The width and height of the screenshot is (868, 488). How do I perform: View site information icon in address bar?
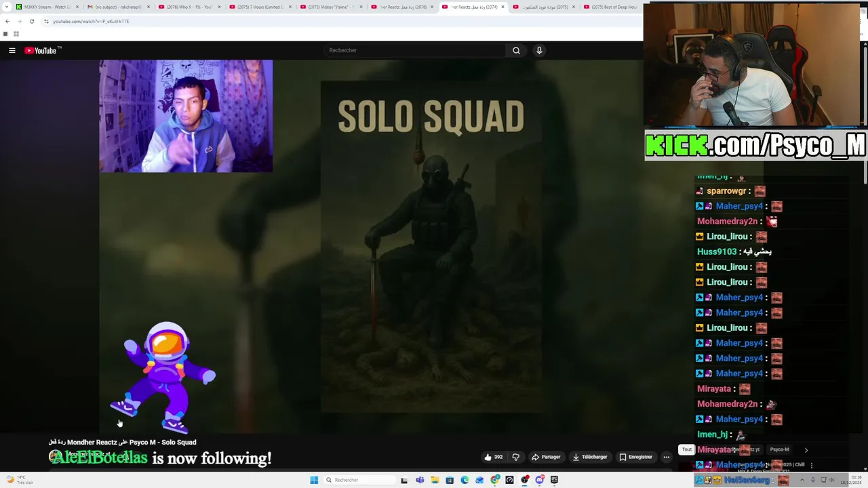[x=46, y=21]
